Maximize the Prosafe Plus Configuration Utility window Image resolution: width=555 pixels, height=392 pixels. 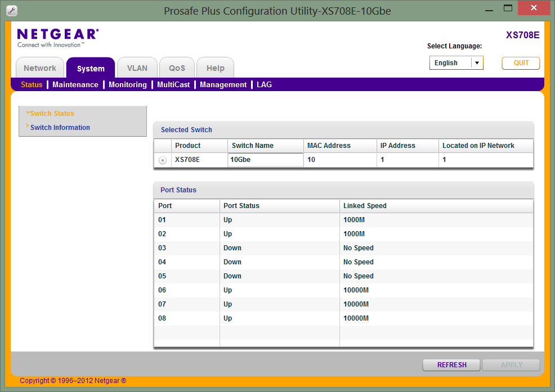pos(508,8)
